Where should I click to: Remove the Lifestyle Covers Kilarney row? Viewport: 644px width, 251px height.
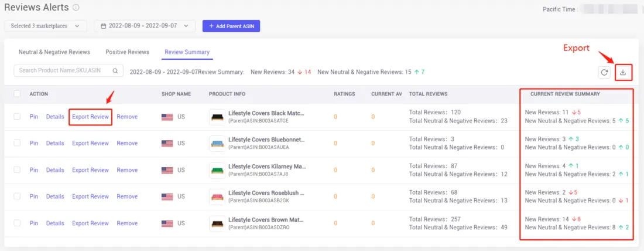coord(127,170)
